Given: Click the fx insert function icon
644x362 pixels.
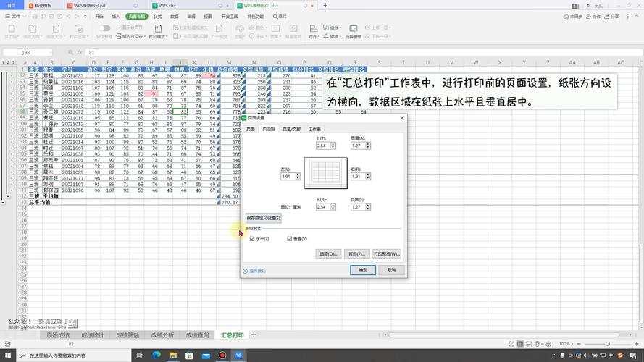Looking at the screenshot, I should (x=79, y=53).
